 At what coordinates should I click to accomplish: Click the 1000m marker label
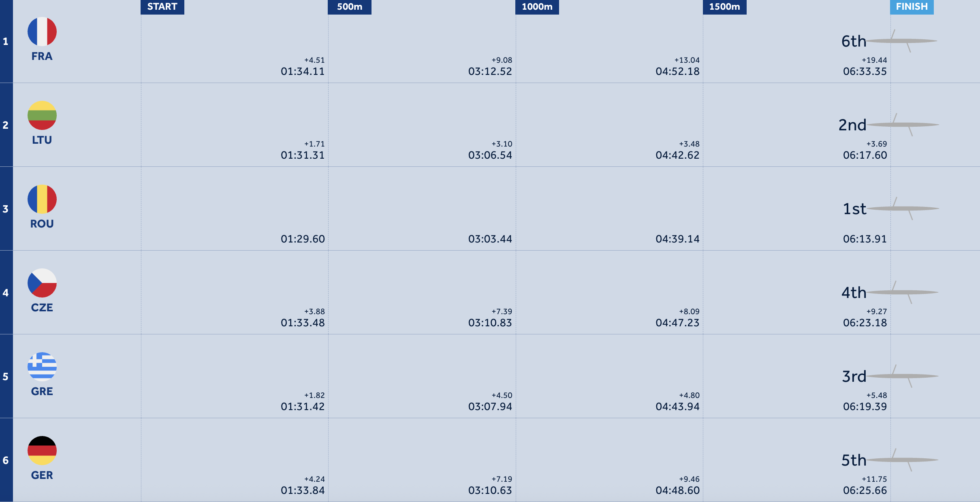[x=537, y=7]
